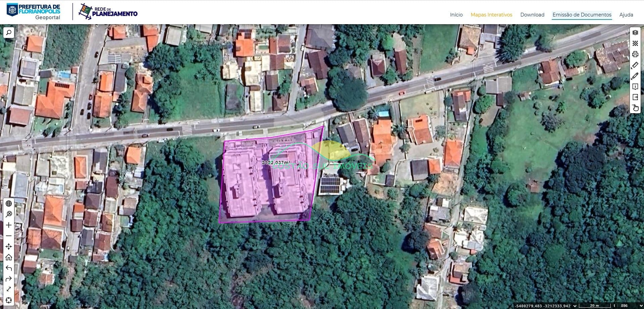Image resolution: width=644 pixels, height=309 pixels.
Task: Export the current map
Action: pyautogui.click(x=635, y=97)
